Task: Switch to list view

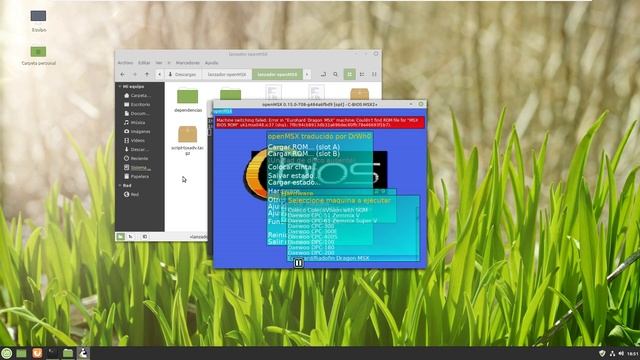Action: tap(362, 74)
